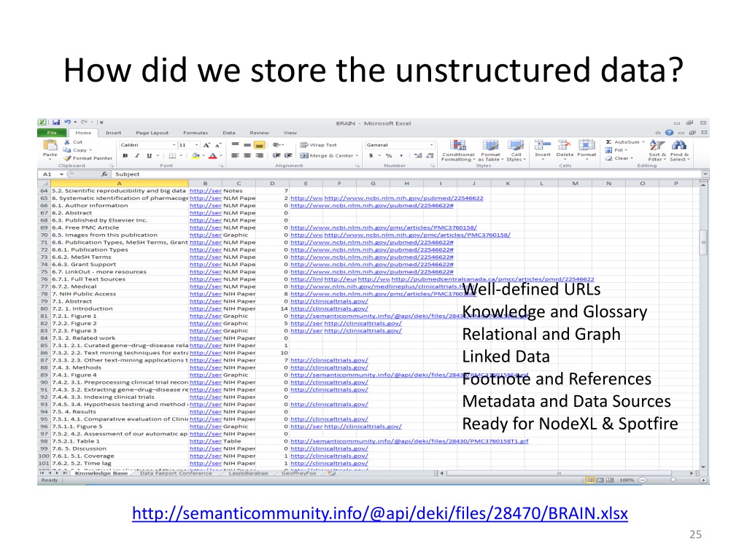Click the Undo arrow icon
747x560 pixels.
pos(68,122)
